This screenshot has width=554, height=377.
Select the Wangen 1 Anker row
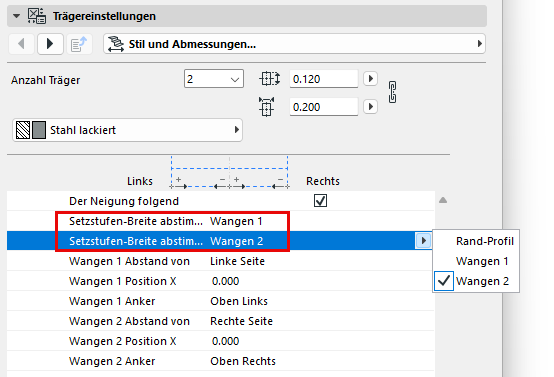220,301
